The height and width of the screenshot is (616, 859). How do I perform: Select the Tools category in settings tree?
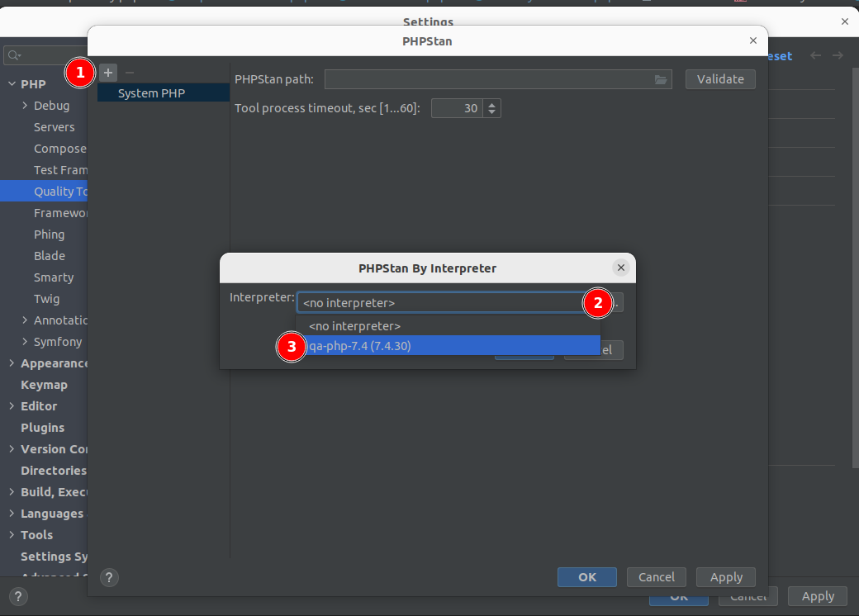[x=36, y=534]
